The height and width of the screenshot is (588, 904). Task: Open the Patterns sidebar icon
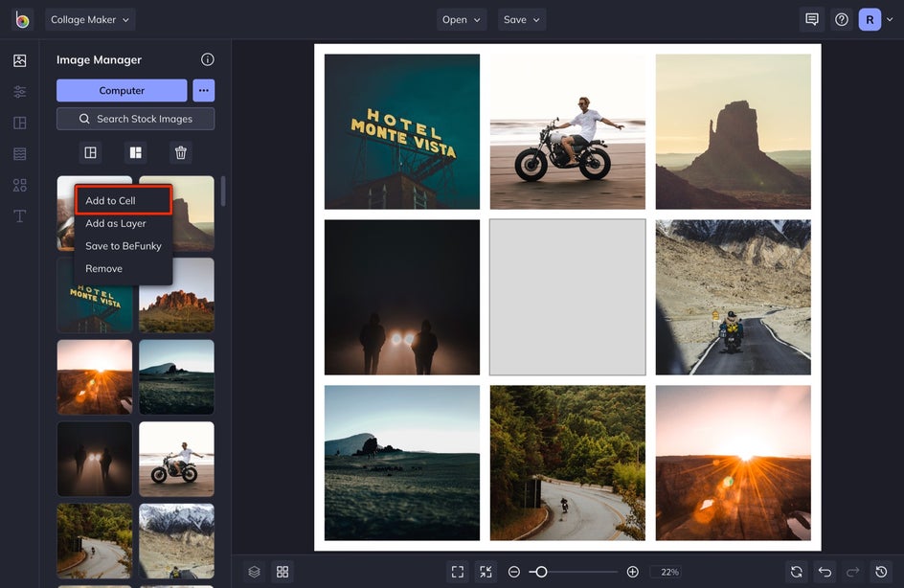(19, 153)
